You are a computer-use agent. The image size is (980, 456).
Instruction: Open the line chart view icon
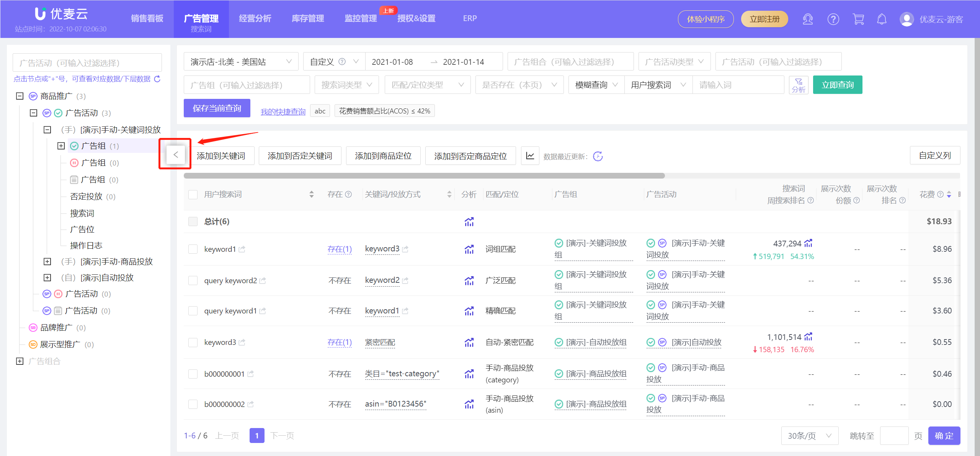[530, 156]
